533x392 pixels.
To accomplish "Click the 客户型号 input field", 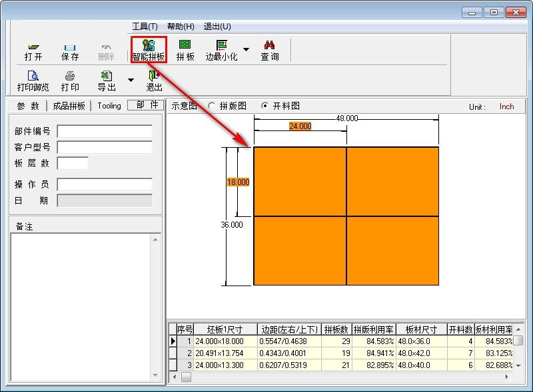I will point(105,148).
